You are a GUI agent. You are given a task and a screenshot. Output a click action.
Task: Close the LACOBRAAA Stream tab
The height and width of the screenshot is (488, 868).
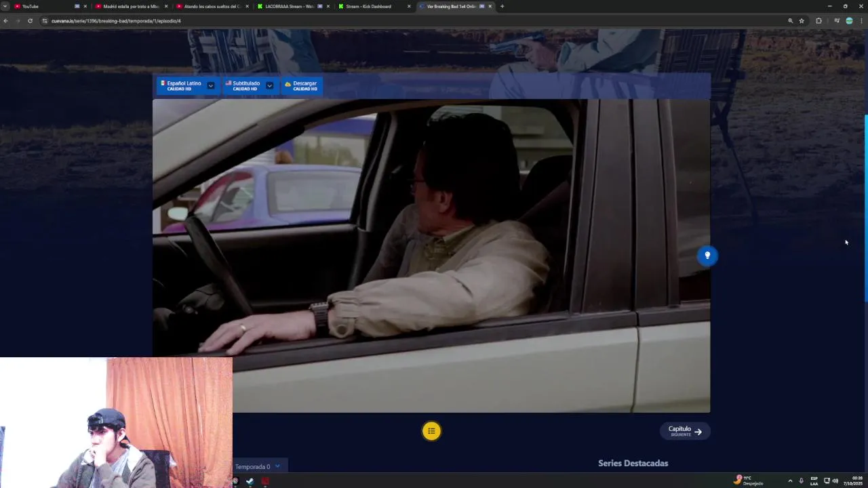(328, 6)
